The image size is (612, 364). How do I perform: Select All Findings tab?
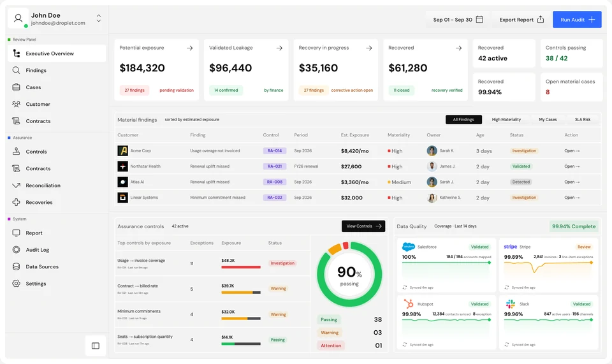pos(463,119)
